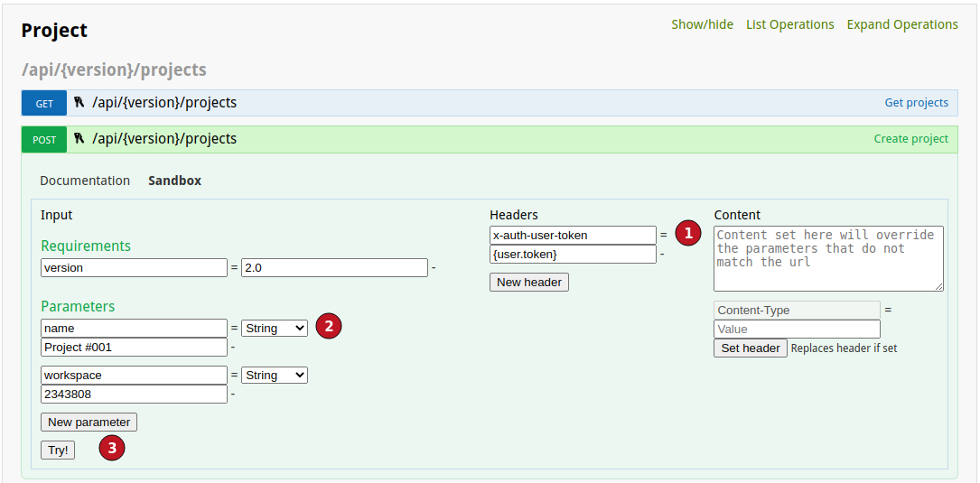The height and width of the screenshot is (483, 980).
Task: Click the POST method badge
Action: tap(43, 139)
